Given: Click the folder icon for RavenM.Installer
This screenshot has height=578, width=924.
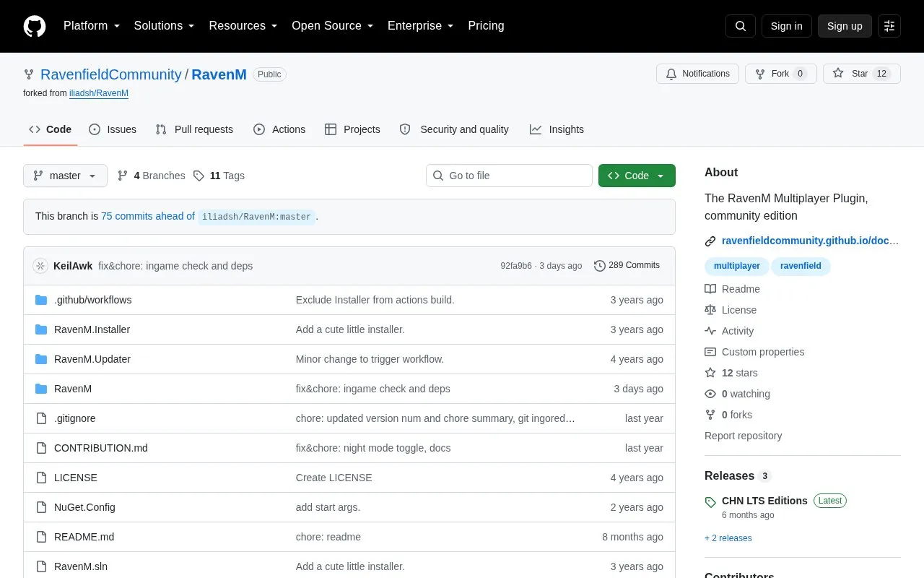Looking at the screenshot, I should (x=41, y=329).
